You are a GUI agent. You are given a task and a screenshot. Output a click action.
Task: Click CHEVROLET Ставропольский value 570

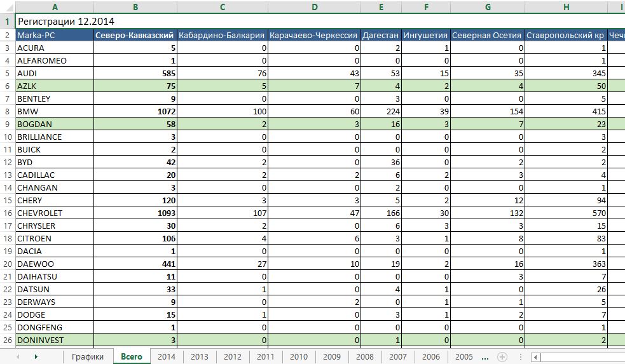(x=566, y=213)
